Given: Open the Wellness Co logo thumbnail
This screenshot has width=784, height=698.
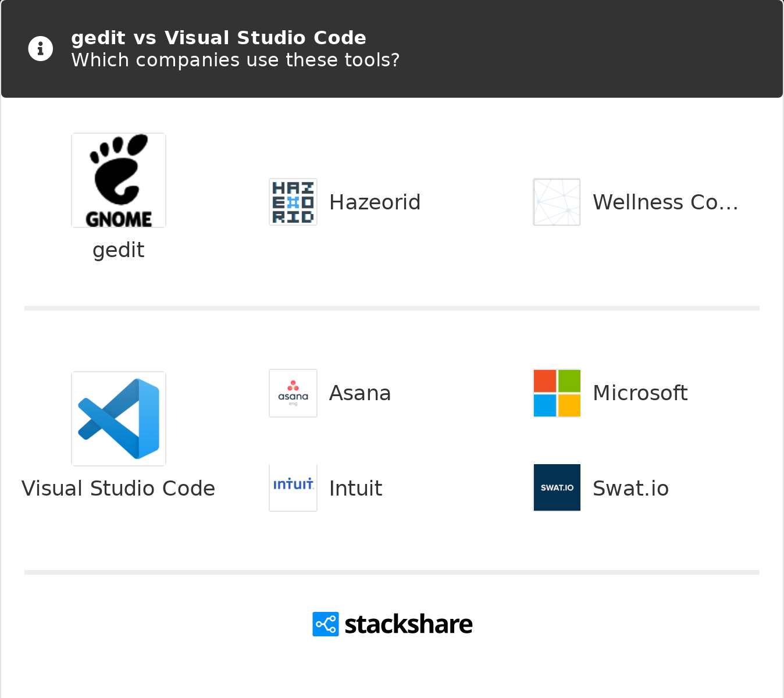Looking at the screenshot, I should 557,202.
